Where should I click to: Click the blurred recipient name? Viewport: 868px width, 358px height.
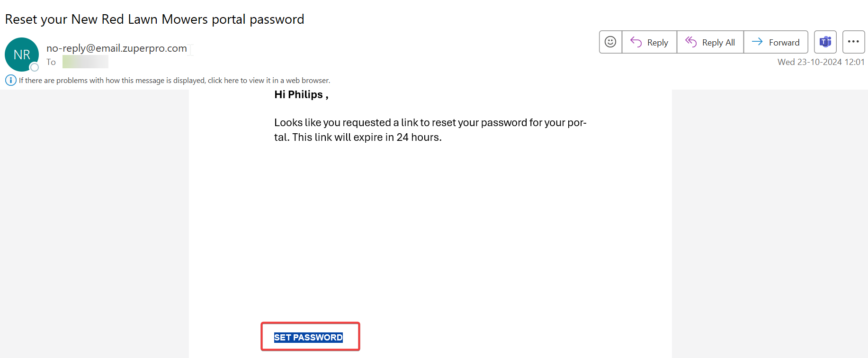[x=85, y=62]
